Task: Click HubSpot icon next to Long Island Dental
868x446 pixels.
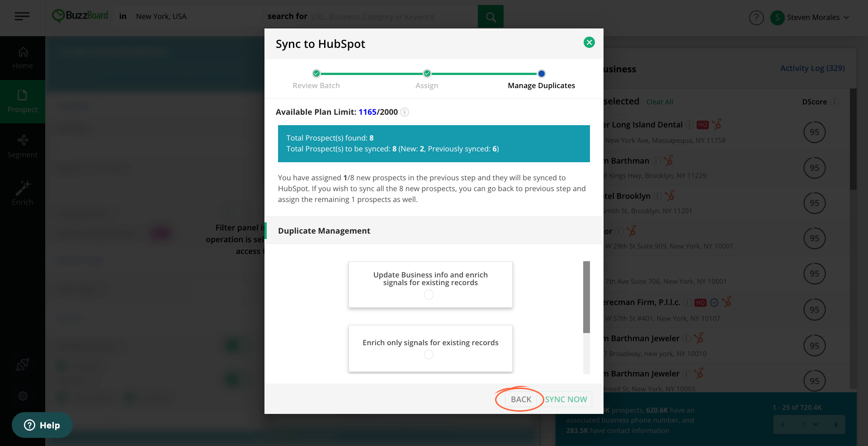Action: pyautogui.click(x=717, y=124)
